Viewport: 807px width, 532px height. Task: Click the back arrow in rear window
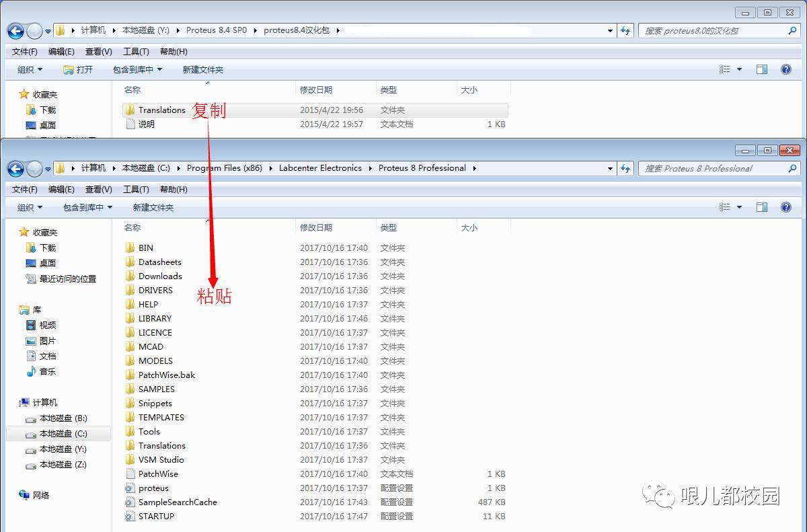point(15,30)
